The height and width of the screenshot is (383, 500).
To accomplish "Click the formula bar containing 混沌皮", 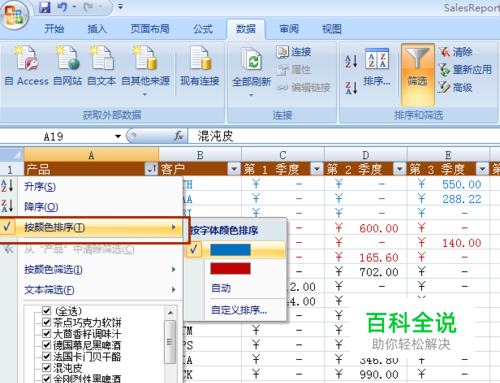I will tap(343, 136).
